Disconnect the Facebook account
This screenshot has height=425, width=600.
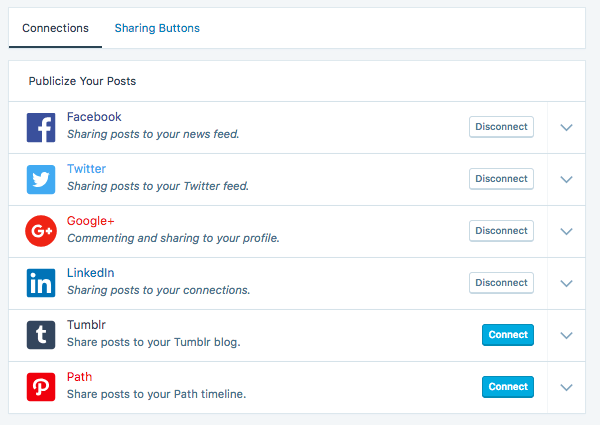click(x=501, y=127)
